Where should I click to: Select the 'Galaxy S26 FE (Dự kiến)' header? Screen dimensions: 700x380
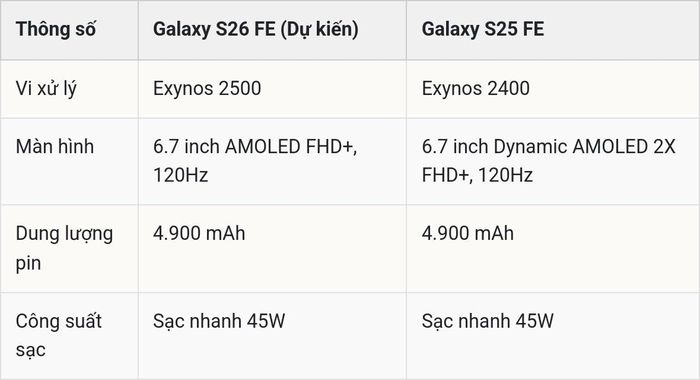coord(256,29)
